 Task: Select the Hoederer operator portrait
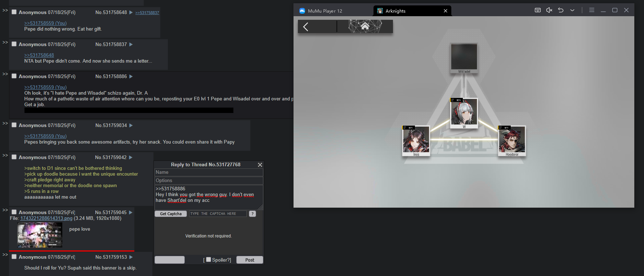click(512, 141)
